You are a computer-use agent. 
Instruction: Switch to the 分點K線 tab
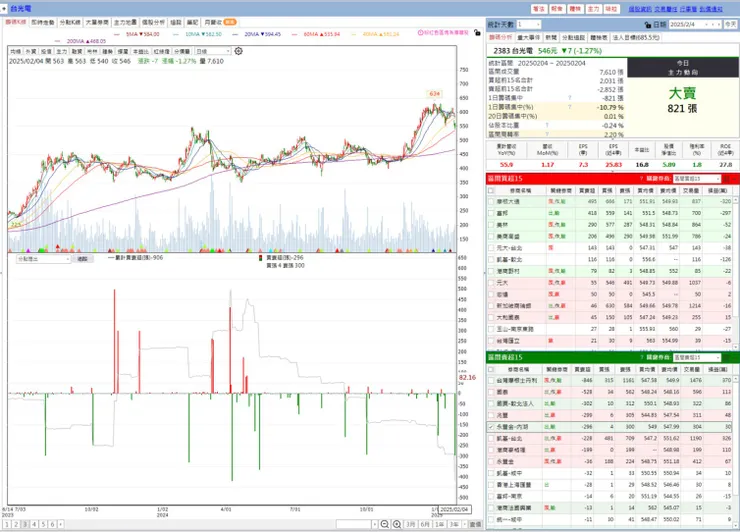pos(70,22)
